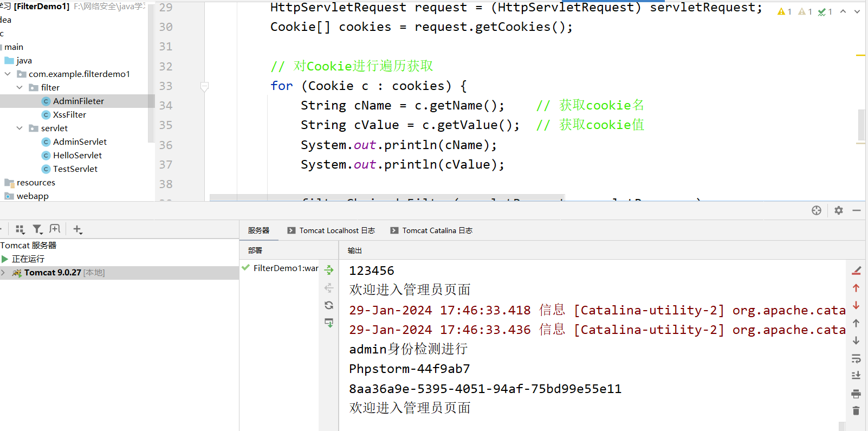
Task: Toggle Scroll to End icon
Action: click(x=856, y=375)
